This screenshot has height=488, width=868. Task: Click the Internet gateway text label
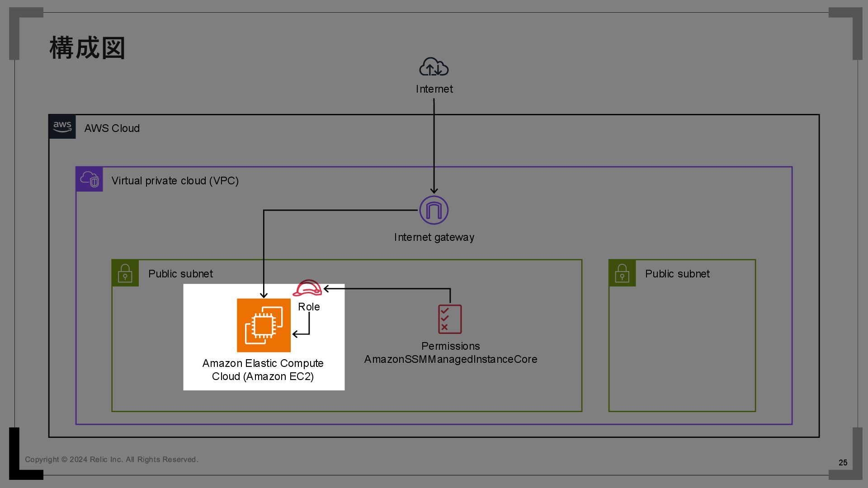[x=434, y=237]
